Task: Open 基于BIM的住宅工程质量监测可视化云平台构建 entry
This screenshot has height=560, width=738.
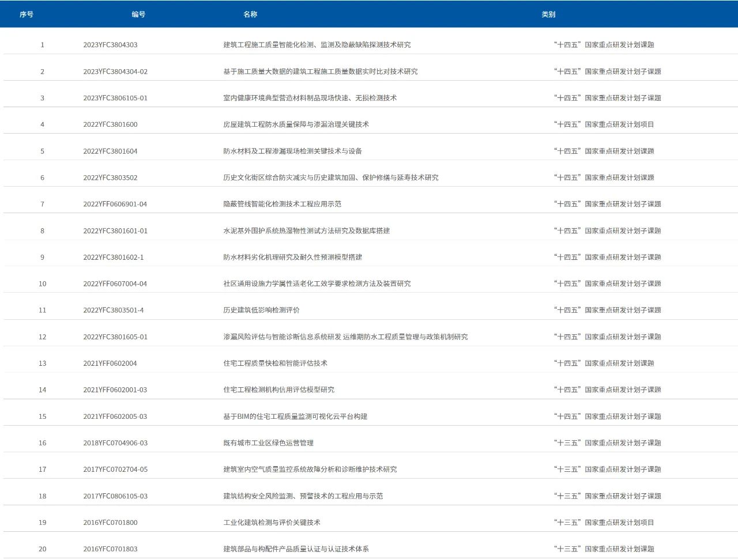Action: (x=295, y=416)
